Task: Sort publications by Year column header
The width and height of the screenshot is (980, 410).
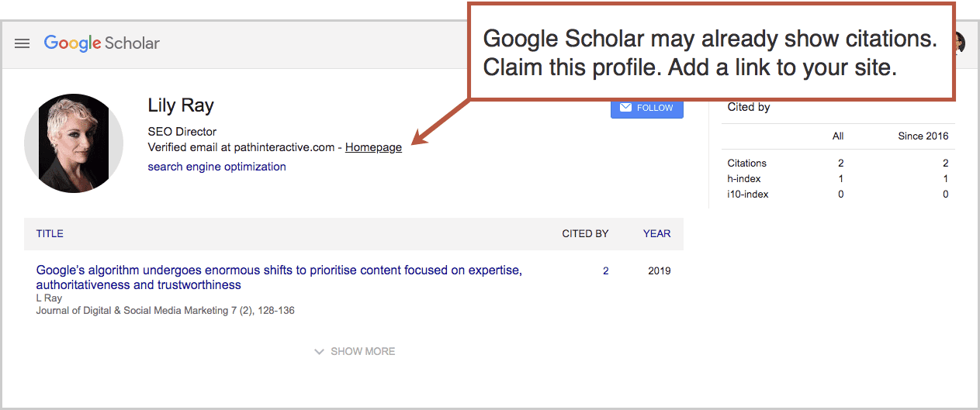Action: [x=656, y=233]
